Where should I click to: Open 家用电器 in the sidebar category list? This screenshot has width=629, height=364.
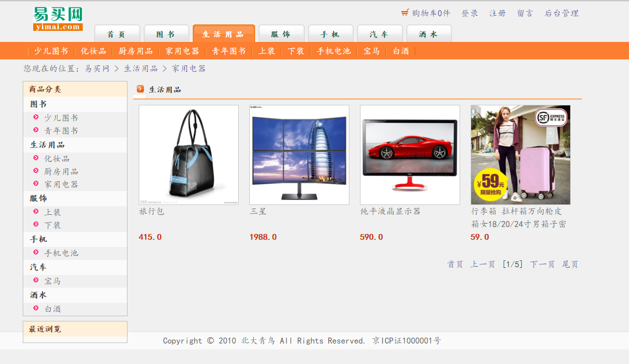tap(61, 184)
